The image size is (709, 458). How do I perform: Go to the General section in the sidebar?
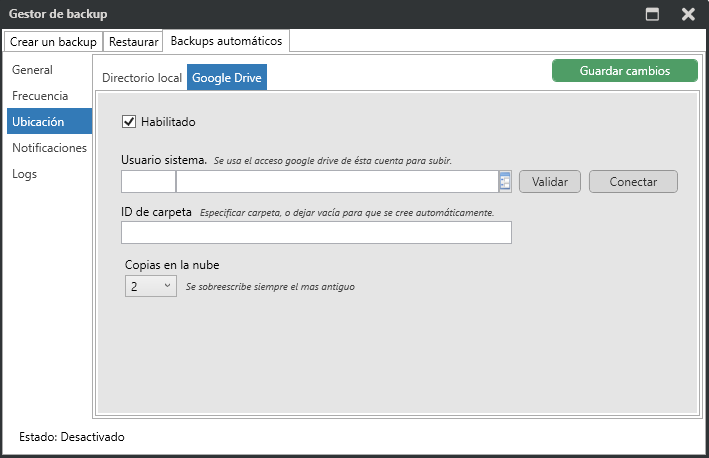coord(33,70)
